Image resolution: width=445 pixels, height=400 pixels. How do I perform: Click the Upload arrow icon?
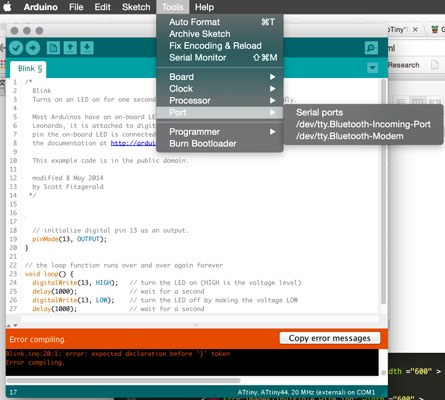pyautogui.click(x=33, y=48)
